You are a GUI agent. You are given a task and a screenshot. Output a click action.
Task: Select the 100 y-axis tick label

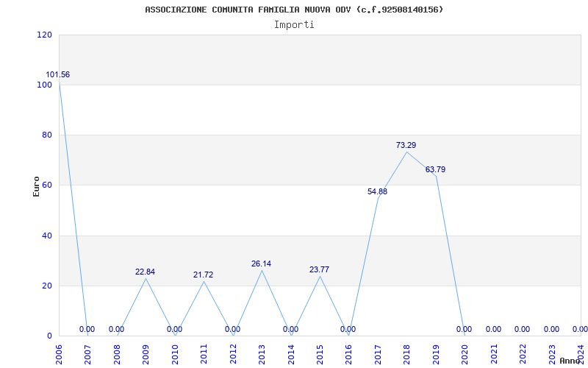point(44,85)
